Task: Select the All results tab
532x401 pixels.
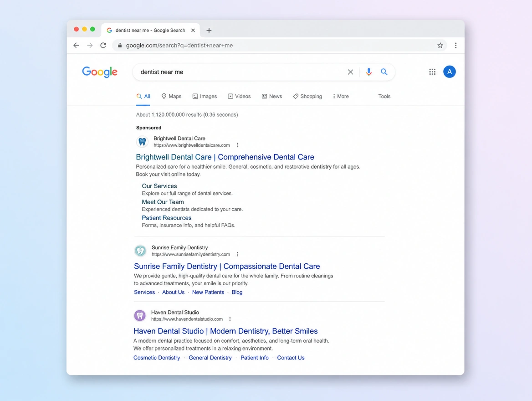Action: 143,97
